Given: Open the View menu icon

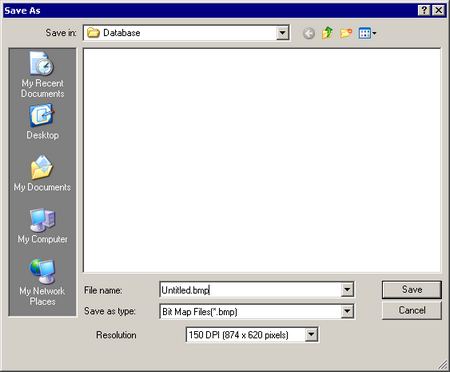Looking at the screenshot, I should (367, 33).
